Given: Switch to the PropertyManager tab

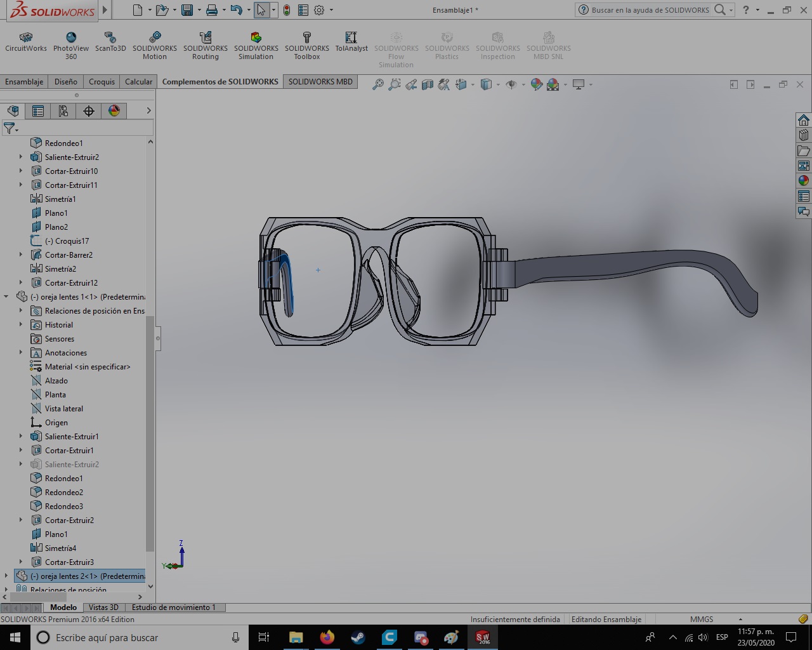Looking at the screenshot, I should [x=38, y=111].
